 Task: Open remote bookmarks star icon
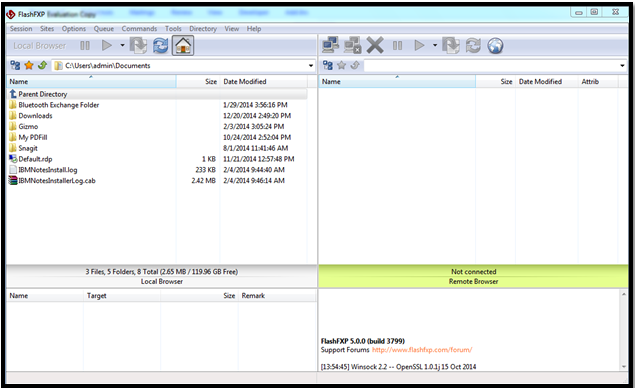[x=341, y=65]
